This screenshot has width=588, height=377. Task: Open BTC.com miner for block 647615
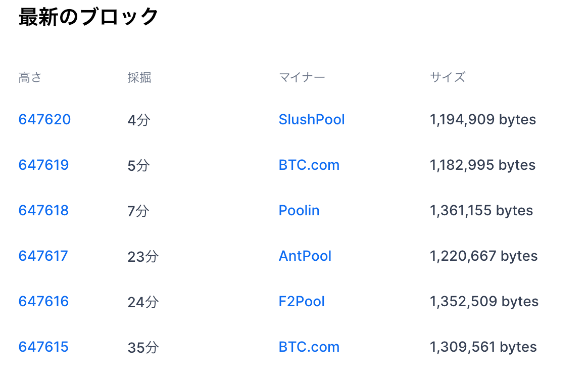pyautogui.click(x=309, y=347)
